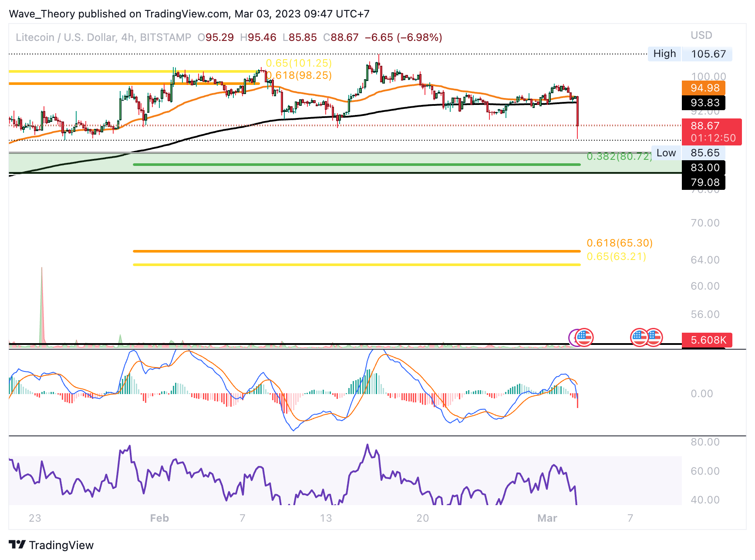Click the Feb date on time axis
Image resolution: width=755 pixels, height=560 pixels.
click(x=159, y=518)
